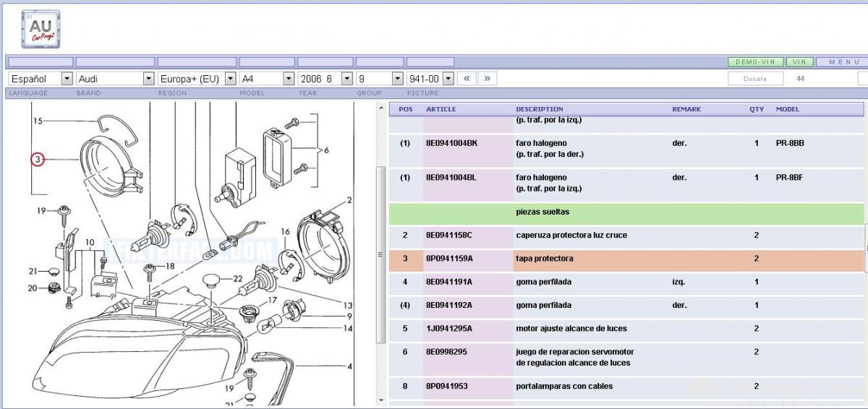868x409 pixels.
Task: Click 'juego de reparacion servomotor' description
Action: [575, 352]
